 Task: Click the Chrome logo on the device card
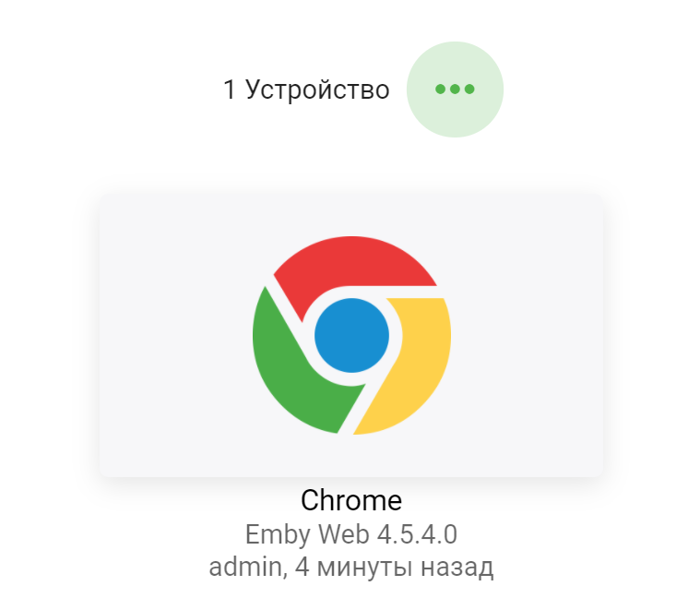pos(351,335)
